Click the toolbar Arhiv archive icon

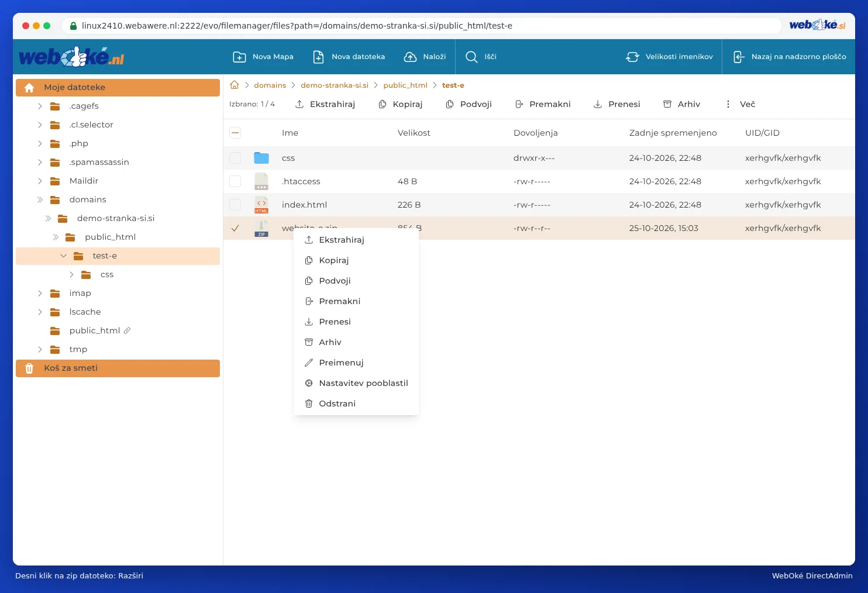(667, 104)
